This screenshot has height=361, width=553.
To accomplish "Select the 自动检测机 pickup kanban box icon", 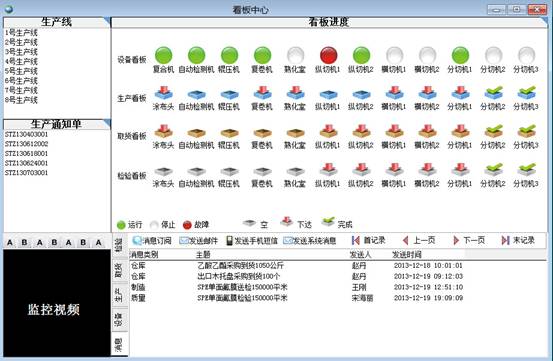I will pos(196,133).
